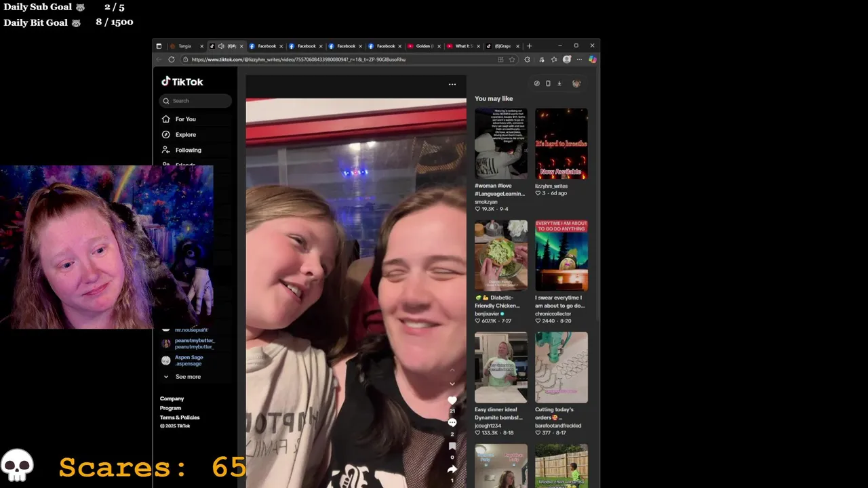Screen dimensions: 868x488
Task: Open the I swear everytime video thumbnail
Action: tap(561, 256)
